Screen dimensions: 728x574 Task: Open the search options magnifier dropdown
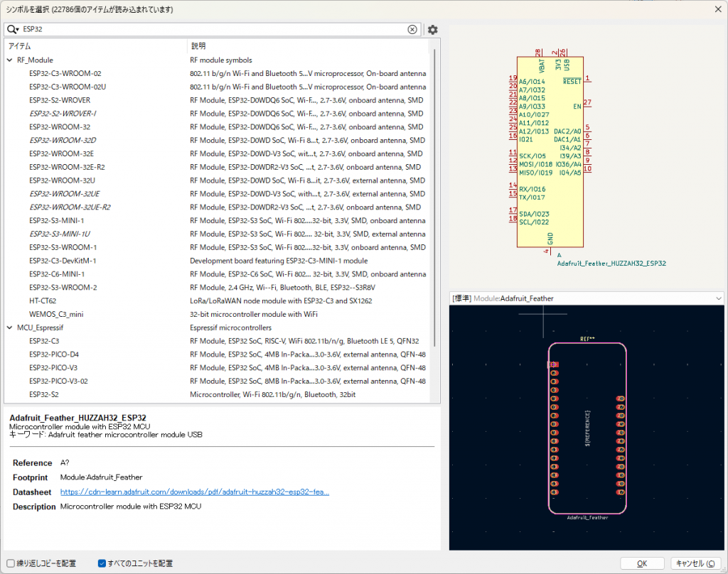tap(13, 29)
